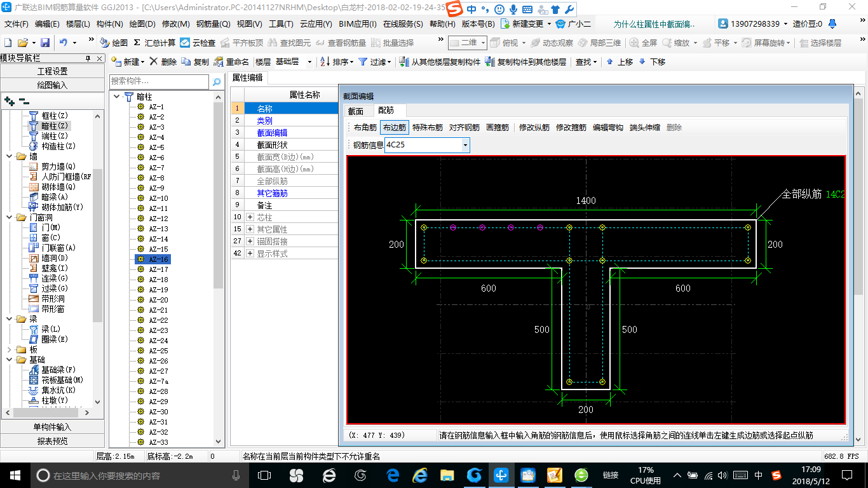868x488 pixels.
Task: Collapse the 基础 folder
Action: [x=9, y=360]
